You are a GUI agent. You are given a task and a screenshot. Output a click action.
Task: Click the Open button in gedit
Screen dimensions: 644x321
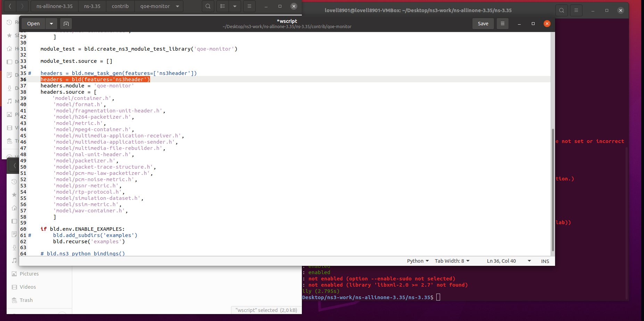(33, 24)
